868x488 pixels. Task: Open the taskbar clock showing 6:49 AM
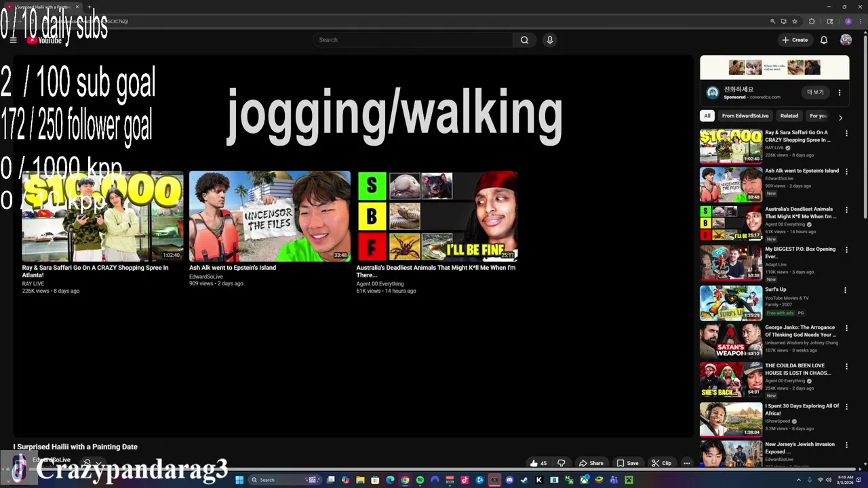coord(846,480)
